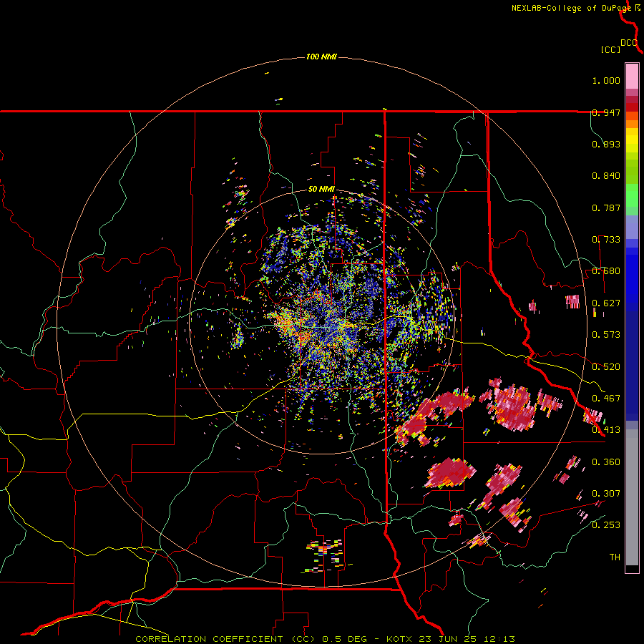The image size is (644, 644).
Task: Click the 100 NMI range ring label
Action: 321,57
